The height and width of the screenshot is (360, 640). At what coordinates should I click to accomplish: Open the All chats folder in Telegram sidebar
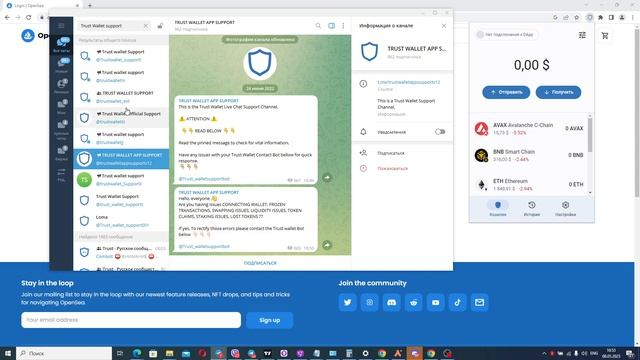tap(61, 44)
